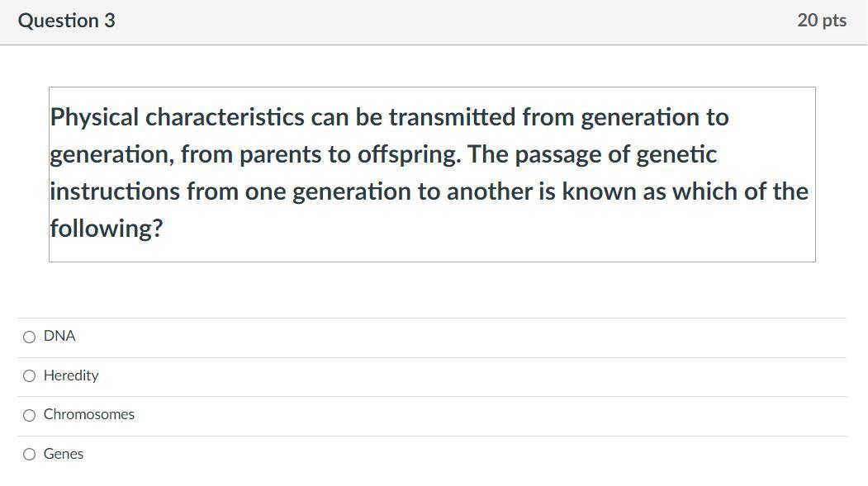Viewport: 868px width, 486px height.
Task: Click the "DNA" answer label text
Action: 59,336
